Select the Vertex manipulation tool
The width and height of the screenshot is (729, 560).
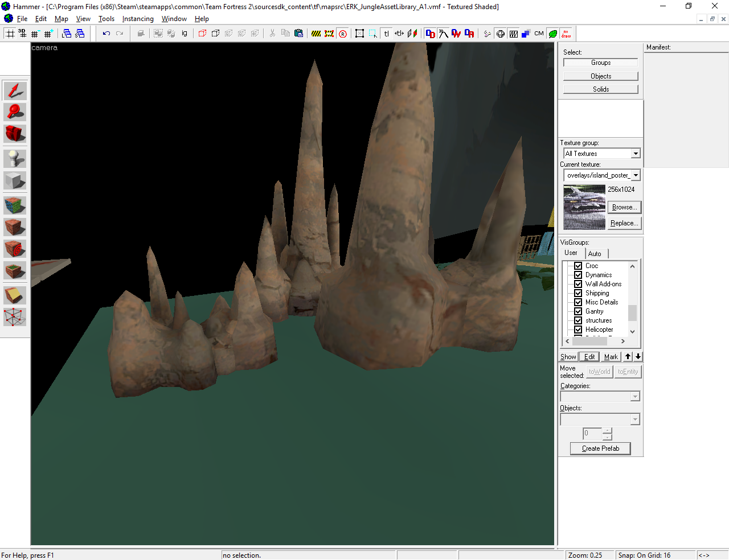point(15,317)
